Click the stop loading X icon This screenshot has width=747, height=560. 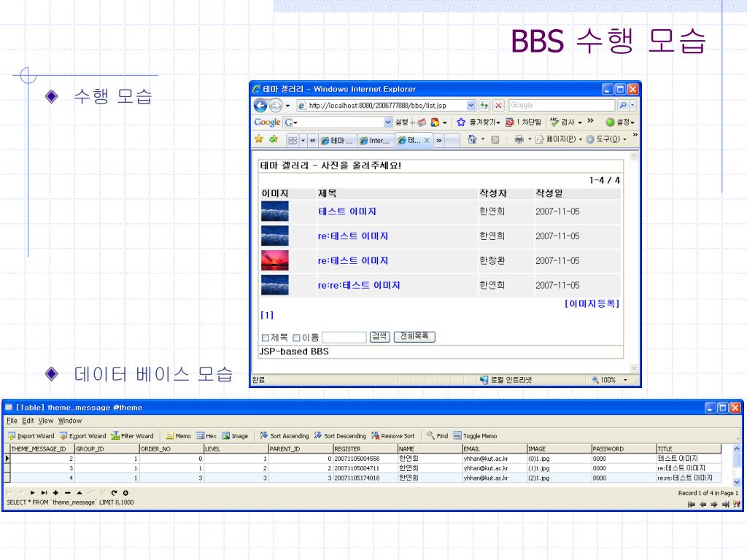(498, 106)
